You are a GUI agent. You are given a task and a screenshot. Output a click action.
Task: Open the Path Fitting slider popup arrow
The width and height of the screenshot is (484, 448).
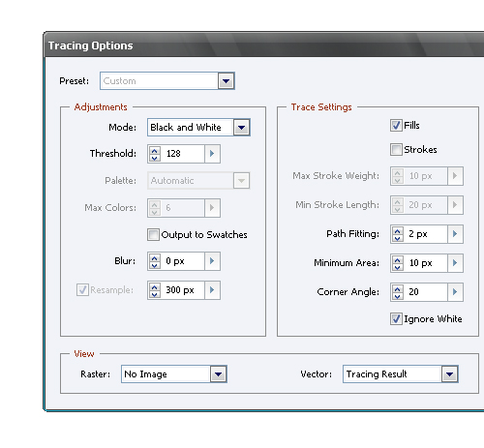(x=455, y=234)
